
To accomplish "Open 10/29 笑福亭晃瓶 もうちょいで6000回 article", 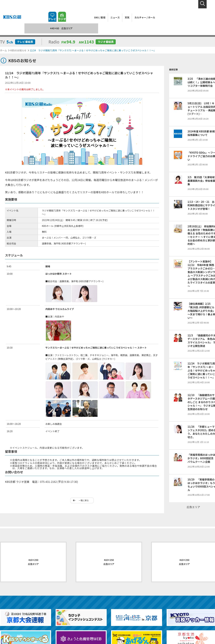I will pyautogui.click(x=201, y=485).
